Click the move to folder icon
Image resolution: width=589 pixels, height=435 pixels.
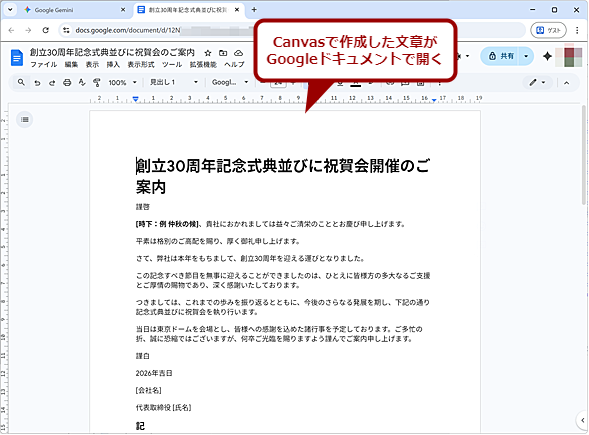tap(223, 53)
